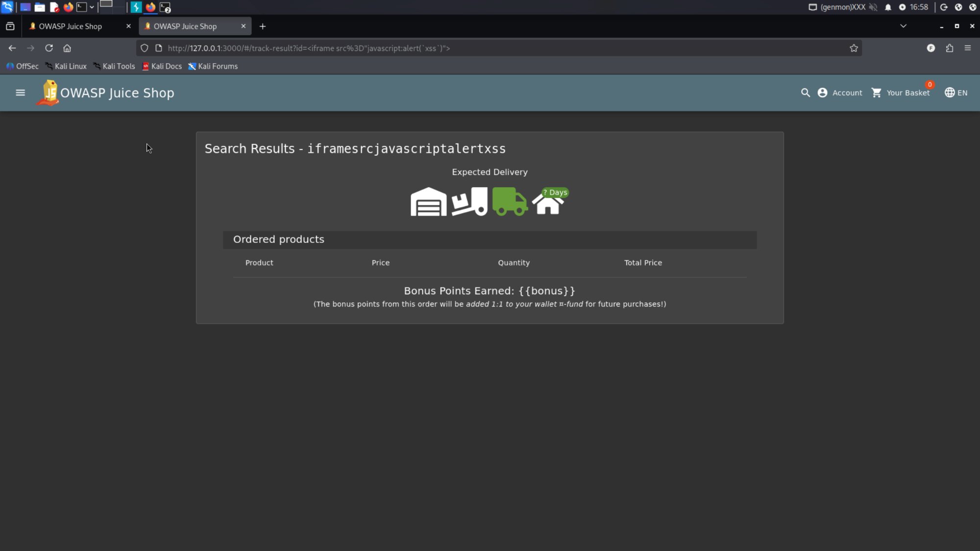Launch the terminal emulator from the panel
Viewport: 980px width, 551px height.
[82, 7]
